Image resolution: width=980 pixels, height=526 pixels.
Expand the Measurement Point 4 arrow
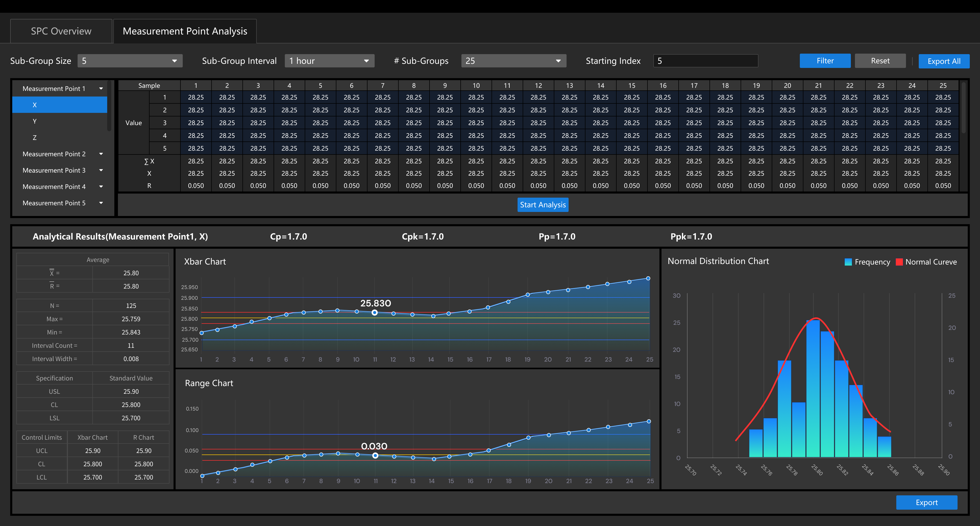coord(101,187)
